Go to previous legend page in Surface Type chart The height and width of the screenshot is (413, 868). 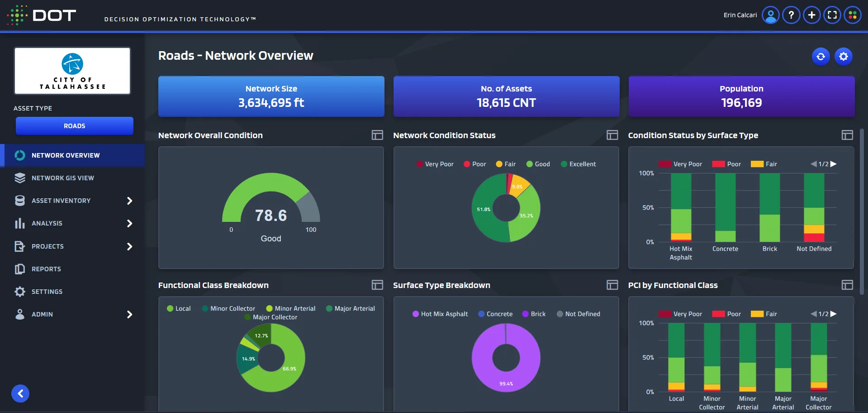point(813,164)
